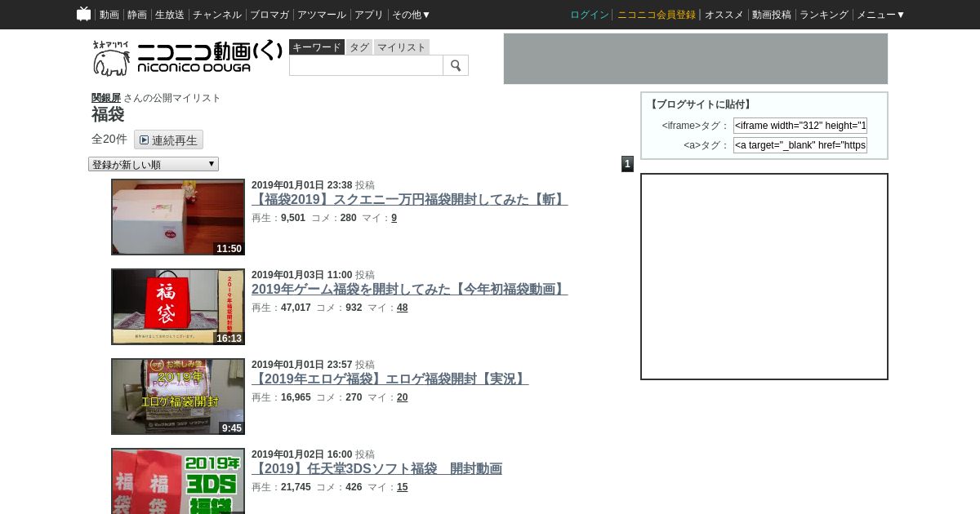Open 2019年ゲーム福袋を開封してみた title link
The width and height of the screenshot is (980, 514).
point(409,289)
